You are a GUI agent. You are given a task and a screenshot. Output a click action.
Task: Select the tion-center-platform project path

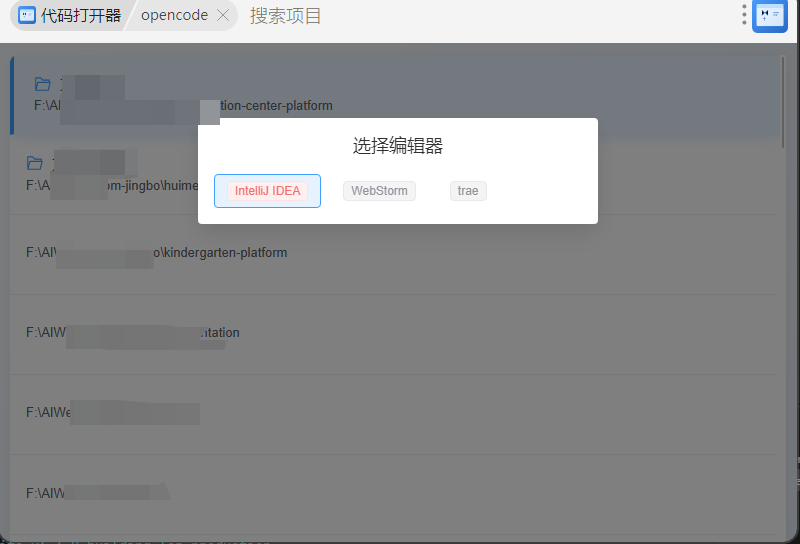point(183,106)
